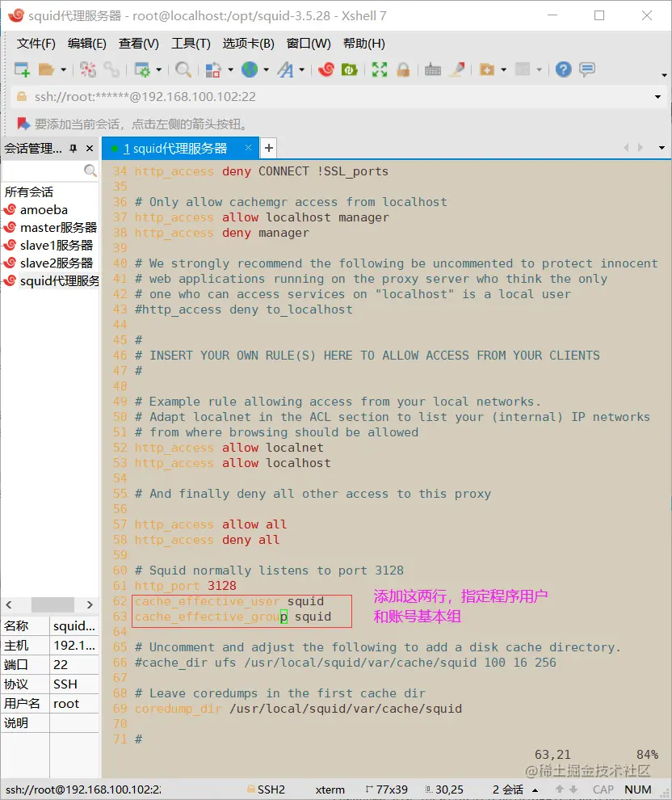Click the greyed layout panel icon
This screenshot has width=672, height=800.
click(x=523, y=69)
